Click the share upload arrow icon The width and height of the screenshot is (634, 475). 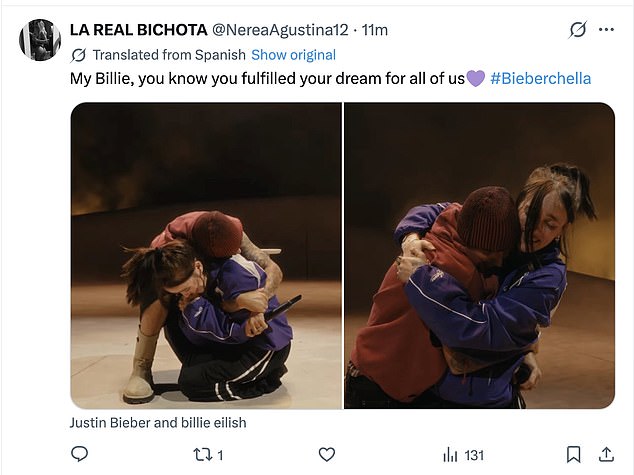[605, 455]
